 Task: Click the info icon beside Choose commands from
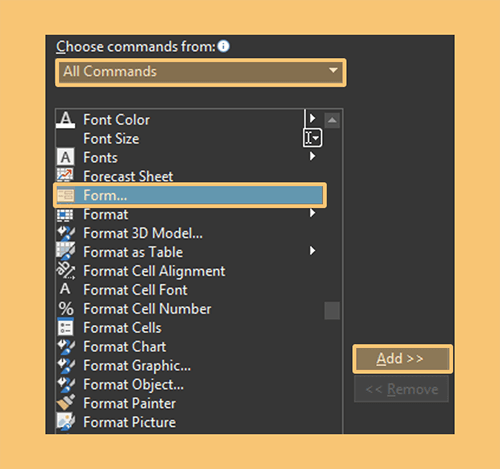click(x=223, y=46)
